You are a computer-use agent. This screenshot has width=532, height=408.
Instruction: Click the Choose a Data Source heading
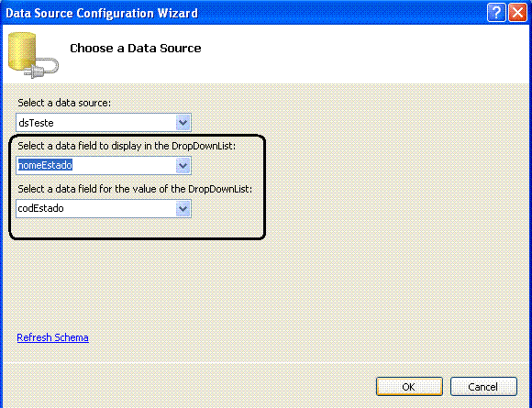tap(136, 49)
